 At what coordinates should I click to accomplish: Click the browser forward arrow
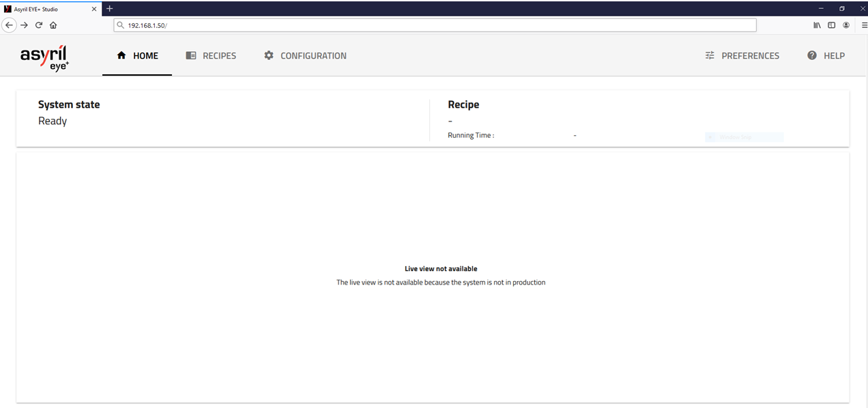click(x=24, y=25)
